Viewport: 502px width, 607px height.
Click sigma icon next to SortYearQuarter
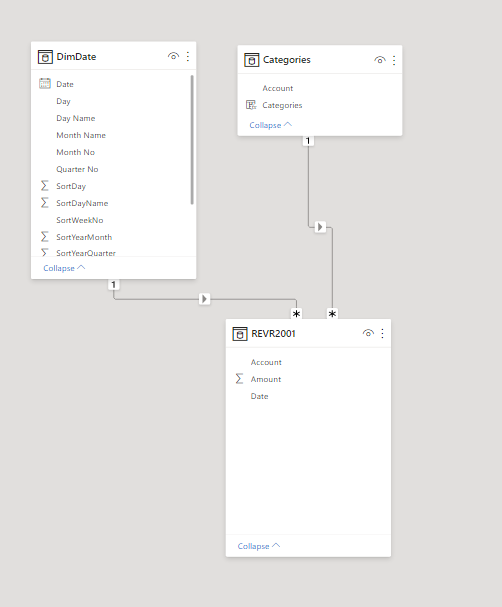pyautogui.click(x=45, y=252)
